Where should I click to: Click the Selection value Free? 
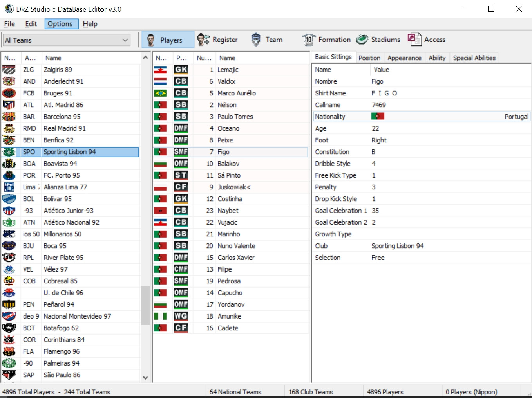pyautogui.click(x=378, y=258)
